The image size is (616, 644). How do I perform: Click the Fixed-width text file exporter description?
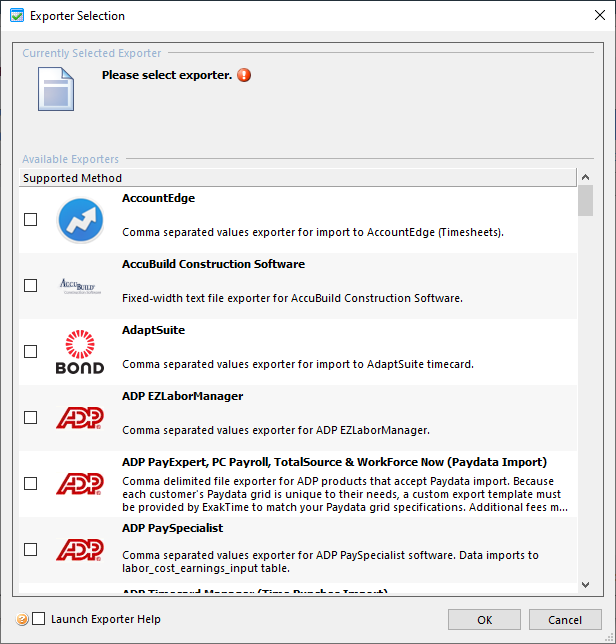pos(292,298)
